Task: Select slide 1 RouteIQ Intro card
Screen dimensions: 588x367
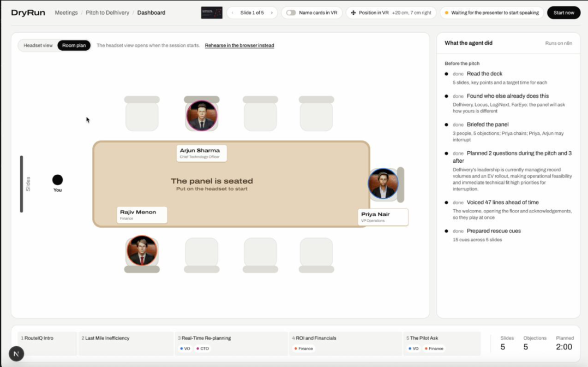Action: click(47, 344)
